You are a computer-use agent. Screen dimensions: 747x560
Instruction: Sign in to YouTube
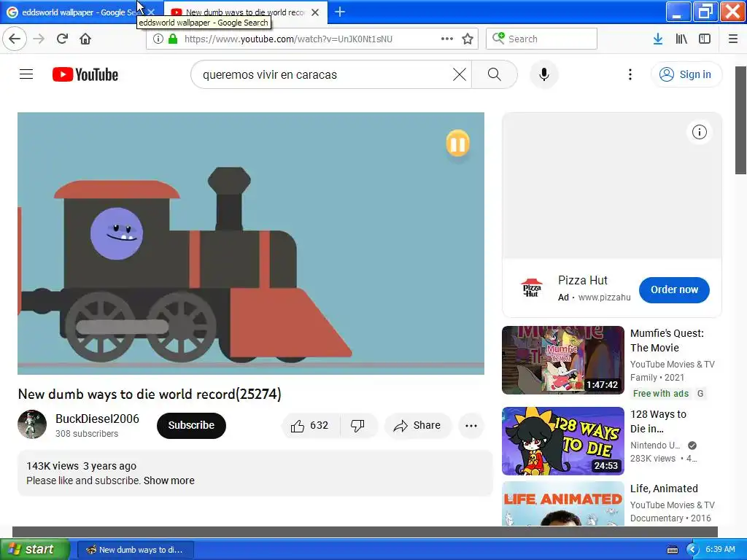[686, 74]
